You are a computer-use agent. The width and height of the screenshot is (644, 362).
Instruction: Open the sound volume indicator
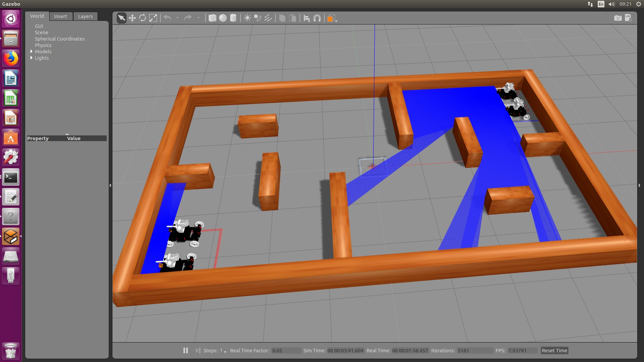pos(611,4)
